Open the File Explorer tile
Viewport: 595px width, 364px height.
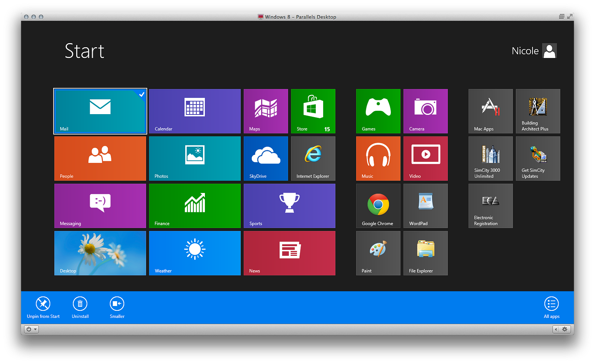tap(425, 253)
